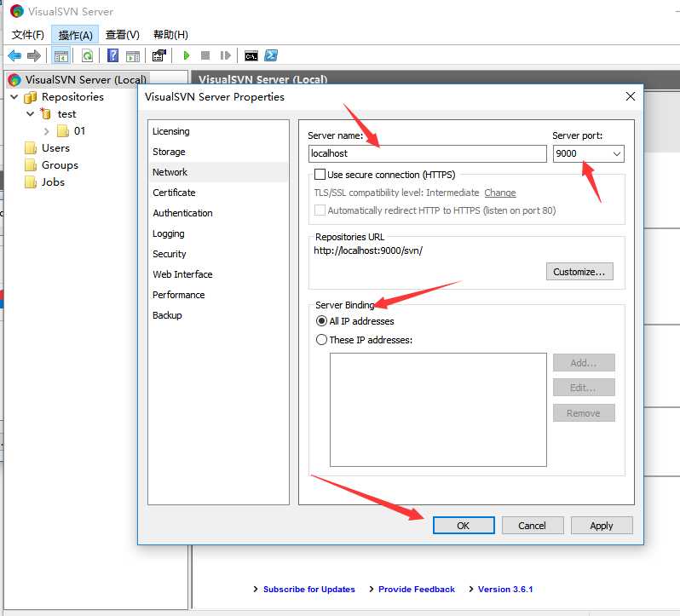The height and width of the screenshot is (616, 680).
Task: Click the Repositories URL http://localhost:9000/svn/ text
Action: coord(368,250)
